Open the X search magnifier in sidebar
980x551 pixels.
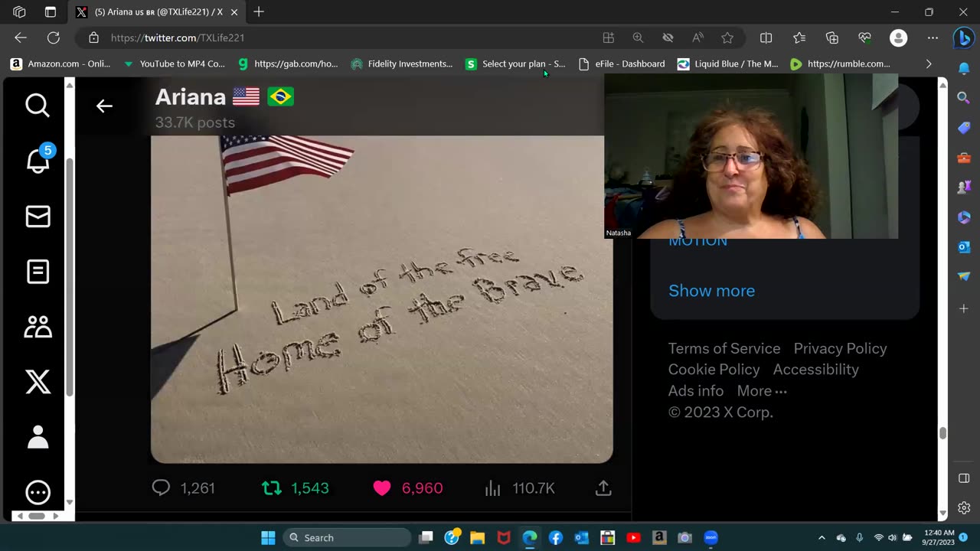pyautogui.click(x=38, y=105)
